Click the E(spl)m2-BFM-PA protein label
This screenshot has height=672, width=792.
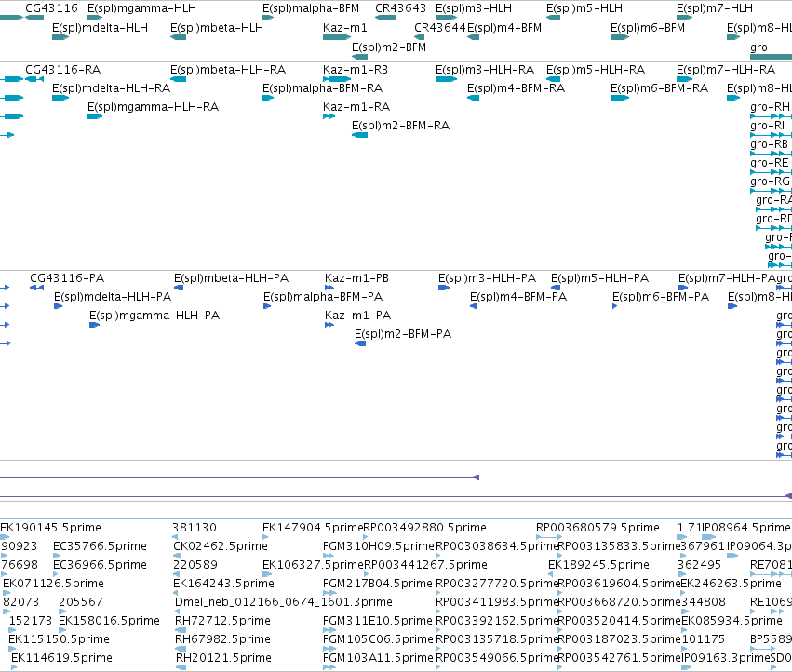[x=403, y=334]
